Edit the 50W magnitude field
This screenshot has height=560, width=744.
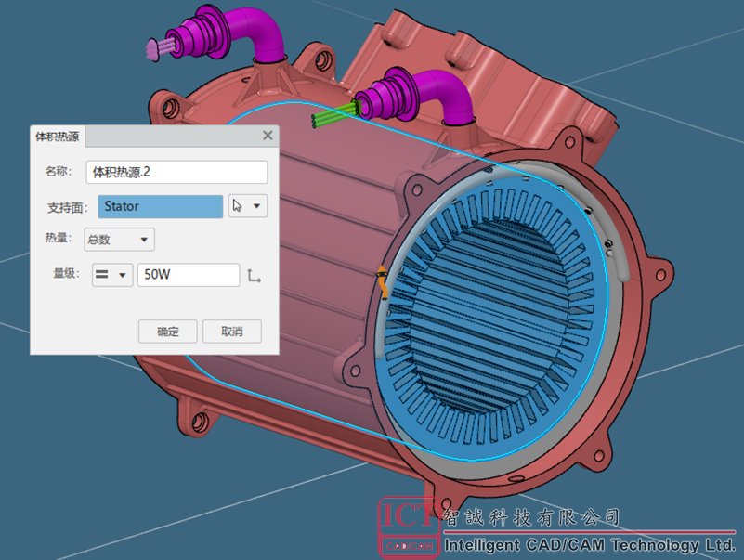(x=189, y=275)
